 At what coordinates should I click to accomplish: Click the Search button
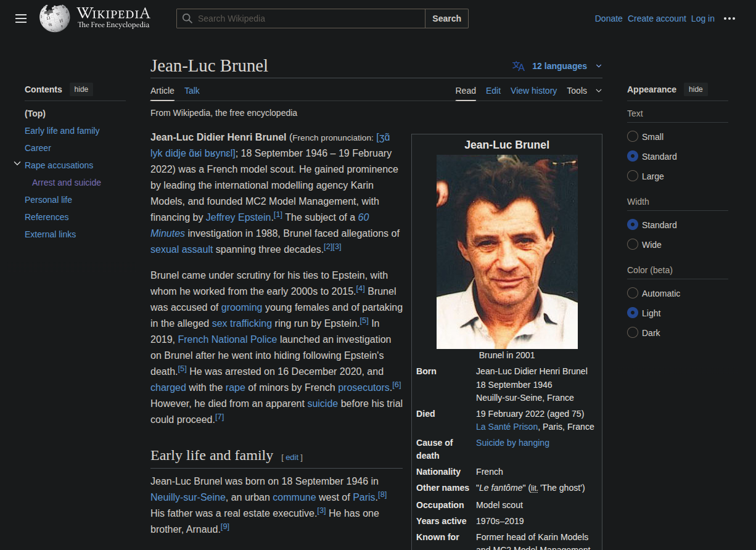point(446,18)
